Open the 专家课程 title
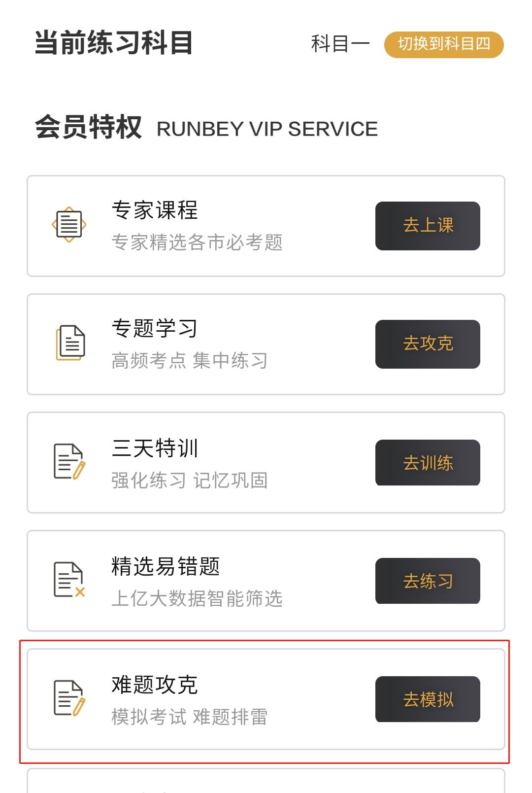The width and height of the screenshot is (532, 793). click(155, 210)
